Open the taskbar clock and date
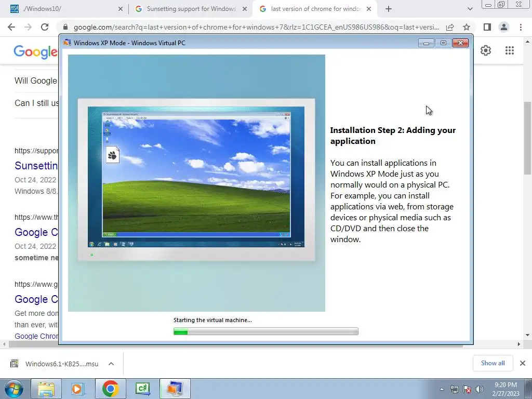 pos(506,389)
